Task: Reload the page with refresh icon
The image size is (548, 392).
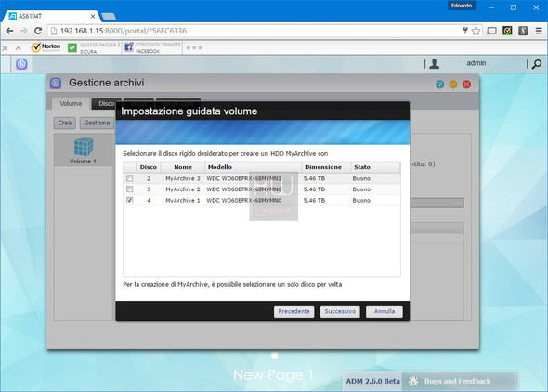Action: (38, 31)
